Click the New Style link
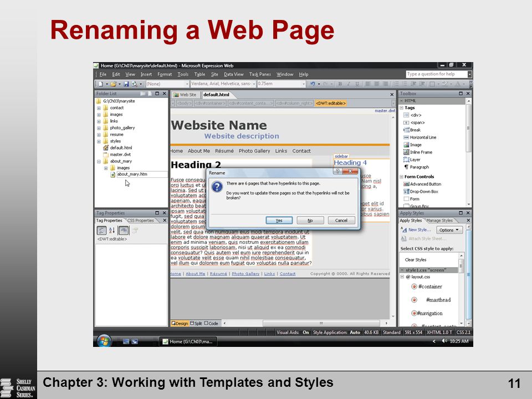The width and height of the screenshot is (532, 399). pos(420,229)
